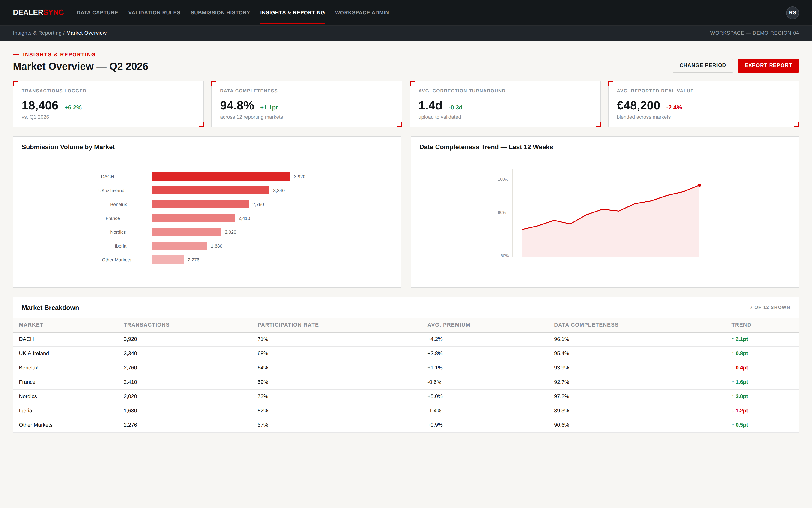Click the UK & Ireland chart bar
The height and width of the screenshot is (508, 812).
(210, 190)
